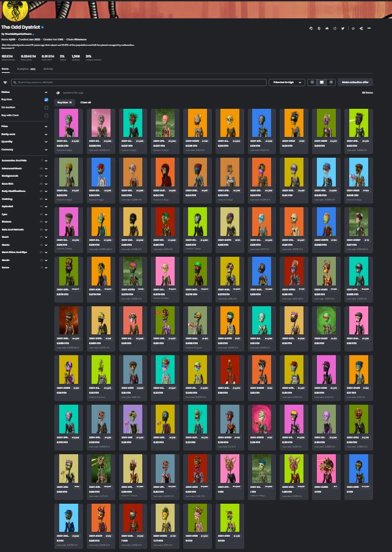
Task: Switch to the Items tab
Action: (5, 69)
